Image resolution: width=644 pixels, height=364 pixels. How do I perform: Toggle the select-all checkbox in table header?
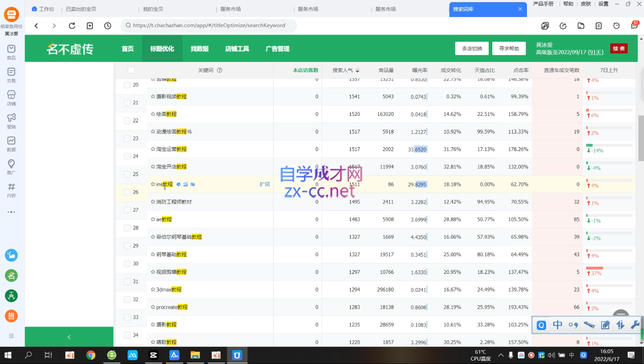(x=131, y=70)
